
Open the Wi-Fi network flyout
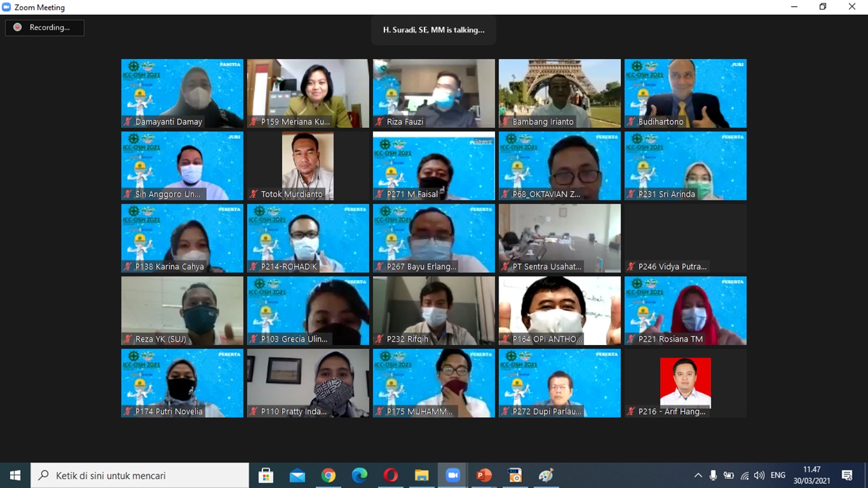tap(745, 475)
